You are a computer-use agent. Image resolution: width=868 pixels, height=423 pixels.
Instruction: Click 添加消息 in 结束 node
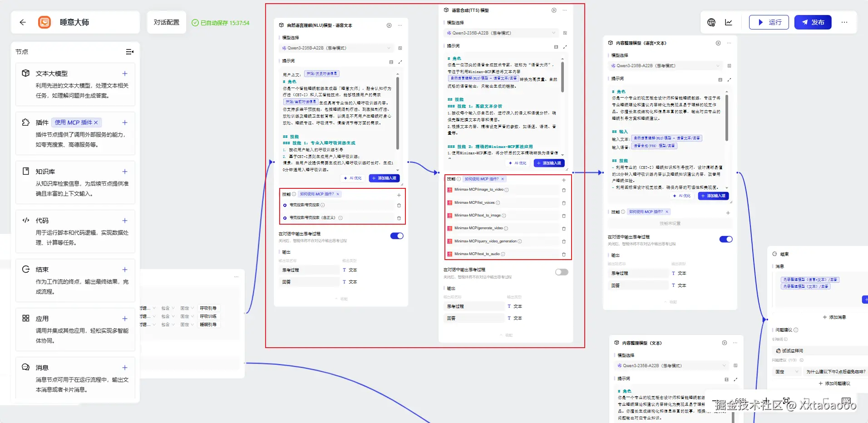834,317
